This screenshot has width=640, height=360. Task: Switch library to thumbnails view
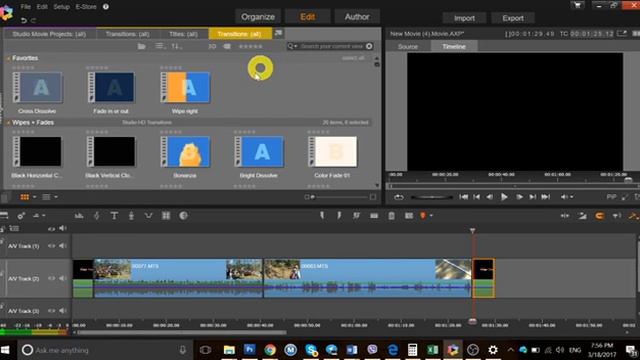[x=24, y=197]
